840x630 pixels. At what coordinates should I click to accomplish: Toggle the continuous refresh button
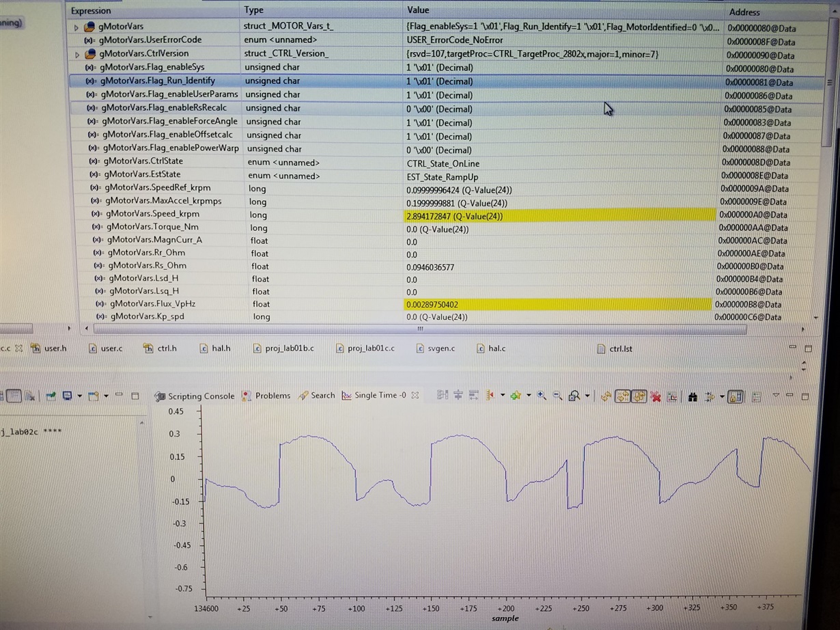click(639, 396)
